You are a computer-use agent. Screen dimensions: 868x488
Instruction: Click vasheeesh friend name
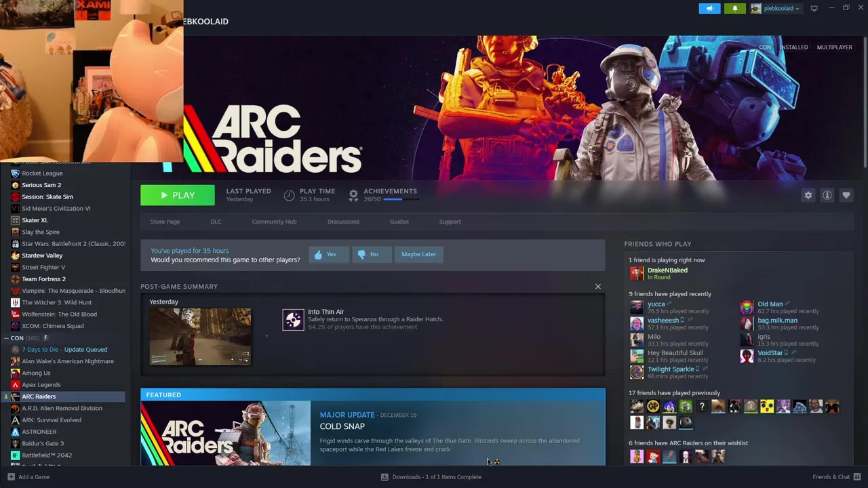663,321
